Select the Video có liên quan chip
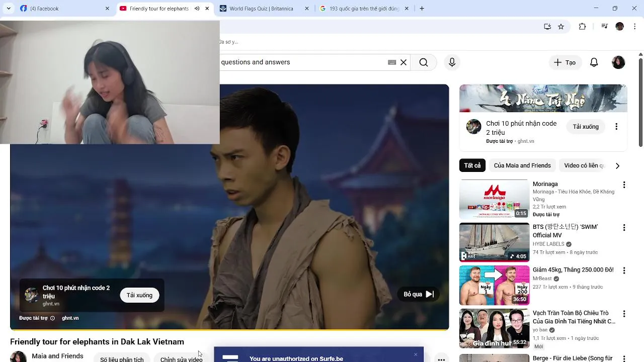Viewport: 644px width, 362px height. [x=584, y=165]
